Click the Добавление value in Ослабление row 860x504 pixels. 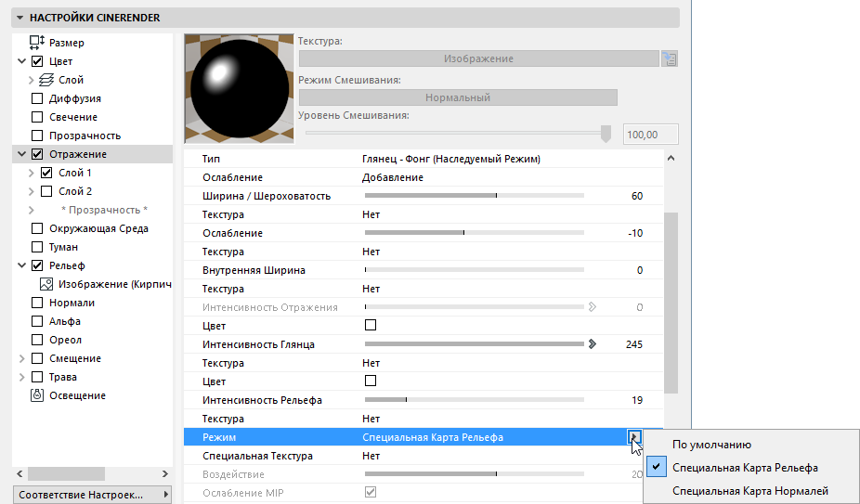pyautogui.click(x=393, y=177)
